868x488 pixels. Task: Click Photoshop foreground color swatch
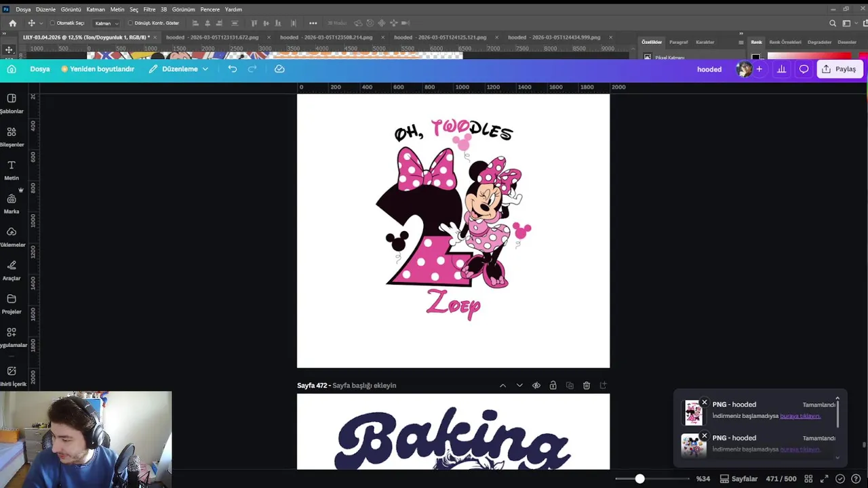pyautogui.click(x=755, y=57)
